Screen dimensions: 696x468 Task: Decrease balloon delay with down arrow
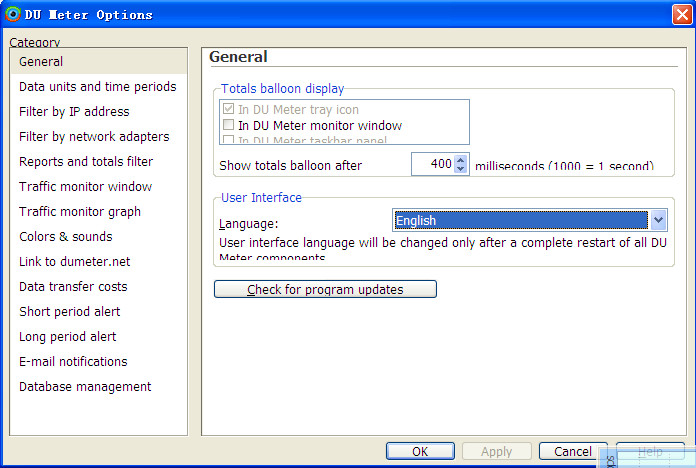click(461, 169)
